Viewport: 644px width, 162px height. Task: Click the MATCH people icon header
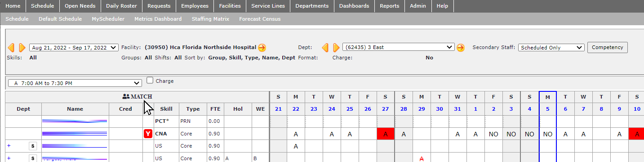click(x=137, y=96)
